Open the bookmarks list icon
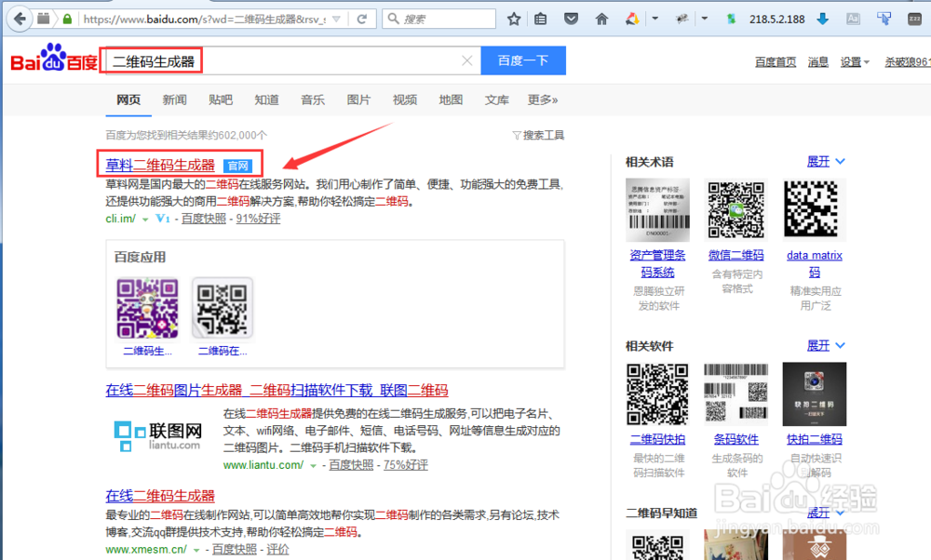The image size is (931, 560). (540, 19)
